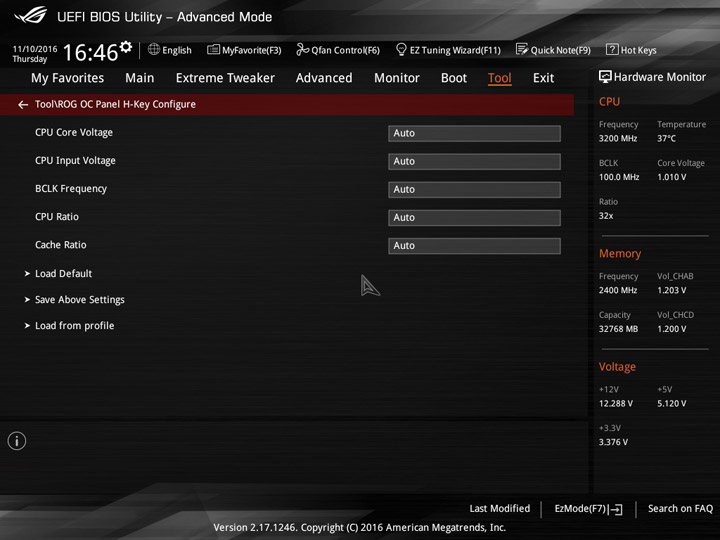Switch to EzMode(F7) label

click(580, 508)
